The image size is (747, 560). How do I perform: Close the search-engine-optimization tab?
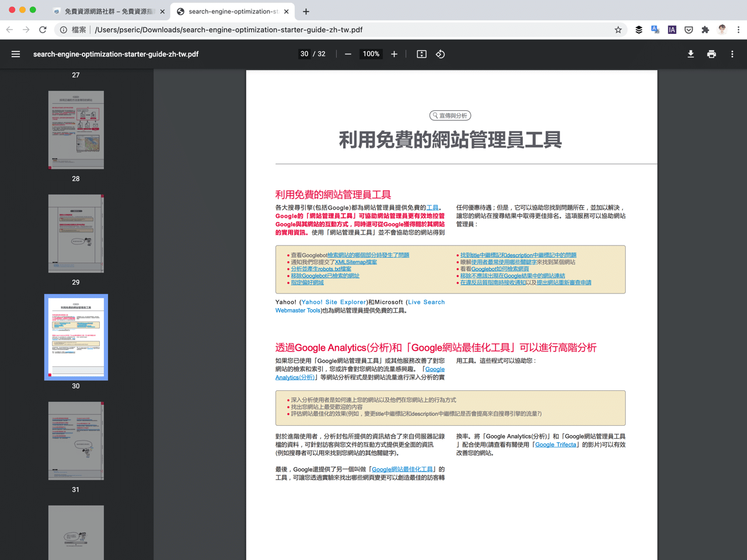286,11
